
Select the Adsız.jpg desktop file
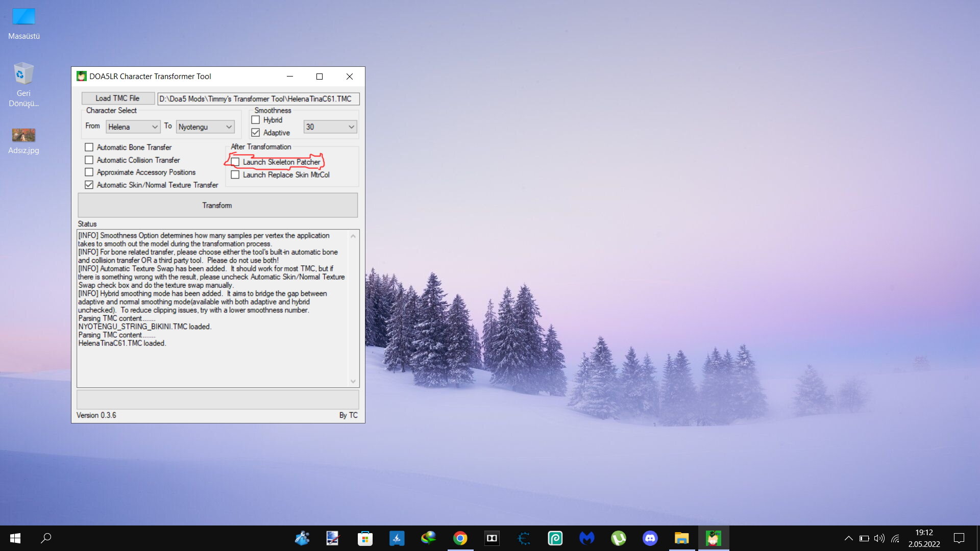pyautogui.click(x=23, y=141)
